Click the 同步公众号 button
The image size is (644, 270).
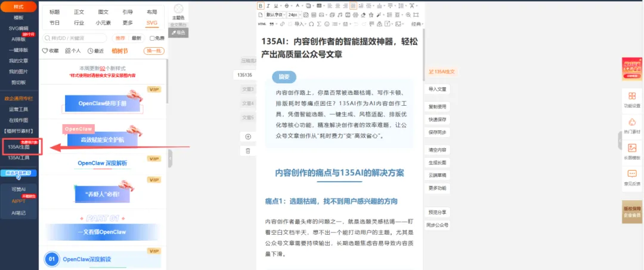pyautogui.click(x=437, y=225)
